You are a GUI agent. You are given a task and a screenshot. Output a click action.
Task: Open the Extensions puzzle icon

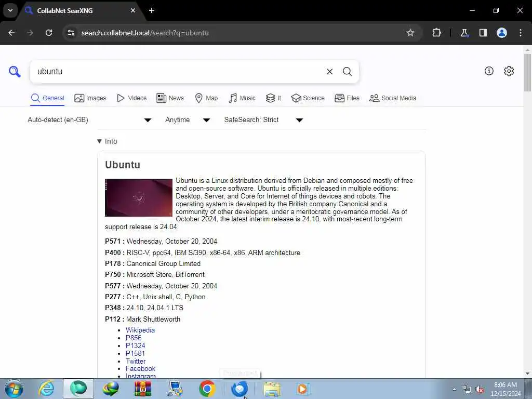(436, 33)
